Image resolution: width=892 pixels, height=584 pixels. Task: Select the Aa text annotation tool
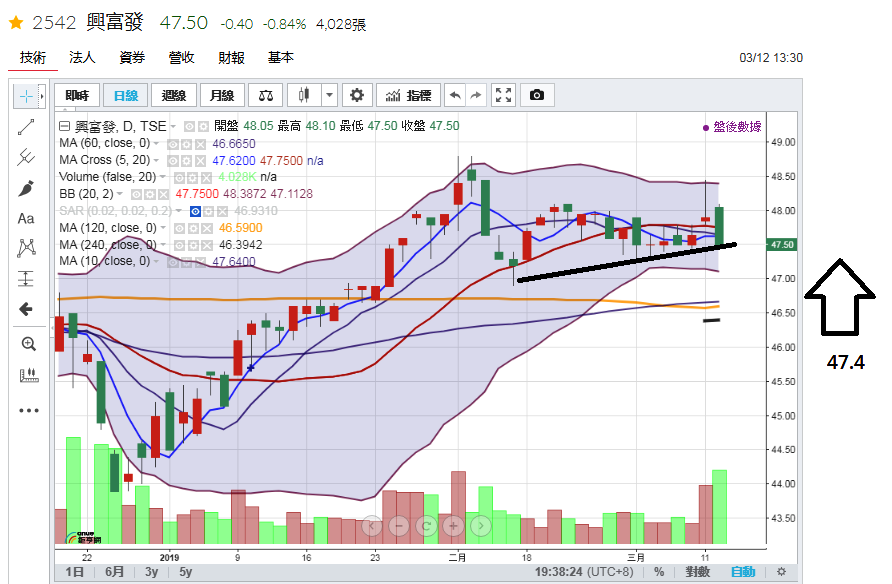click(26, 218)
